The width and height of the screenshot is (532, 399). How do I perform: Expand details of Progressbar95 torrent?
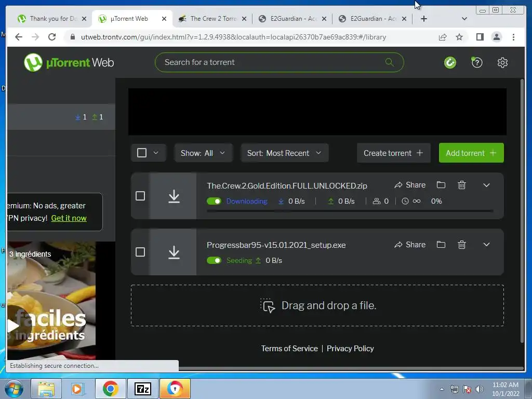tap(486, 245)
